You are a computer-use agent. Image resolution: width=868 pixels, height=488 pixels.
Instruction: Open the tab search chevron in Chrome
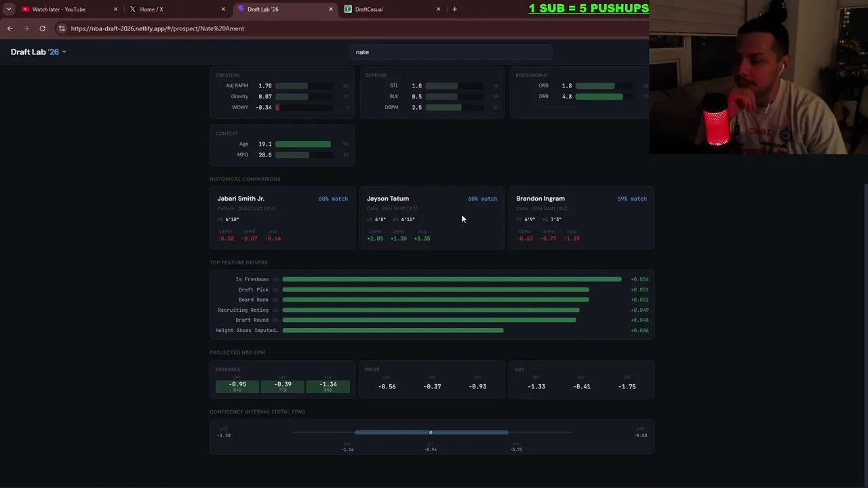click(x=8, y=9)
